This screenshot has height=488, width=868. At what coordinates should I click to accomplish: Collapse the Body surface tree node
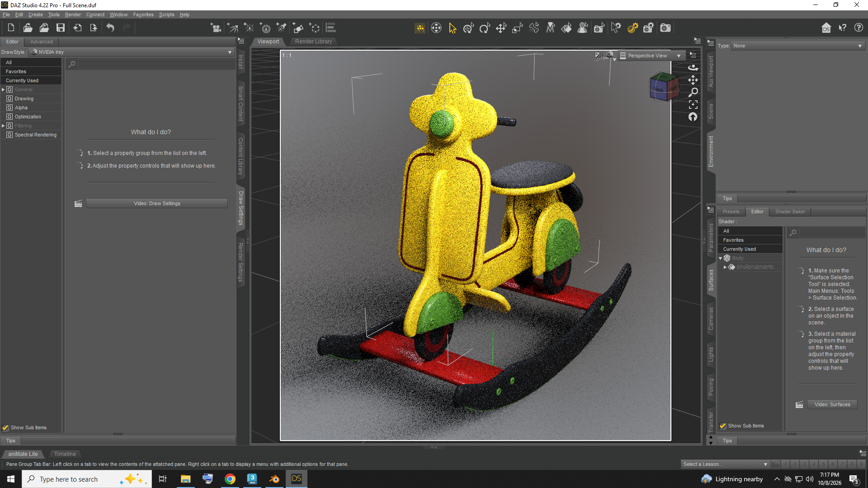(721, 258)
